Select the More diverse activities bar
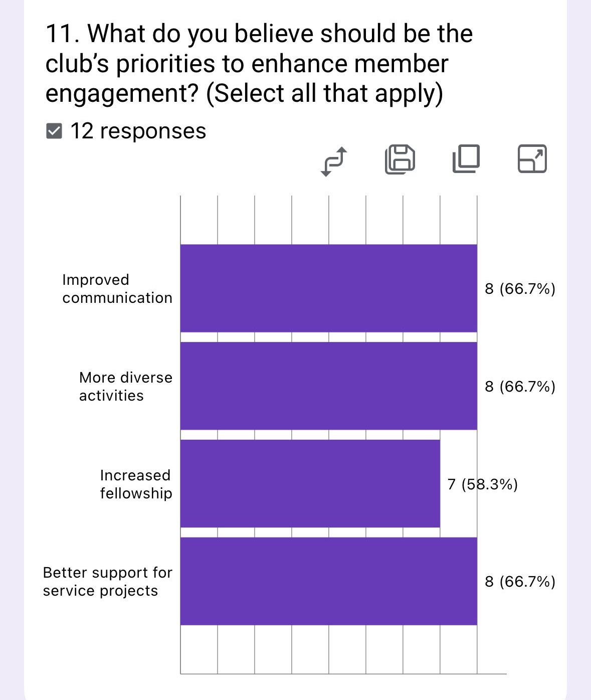 click(328, 386)
